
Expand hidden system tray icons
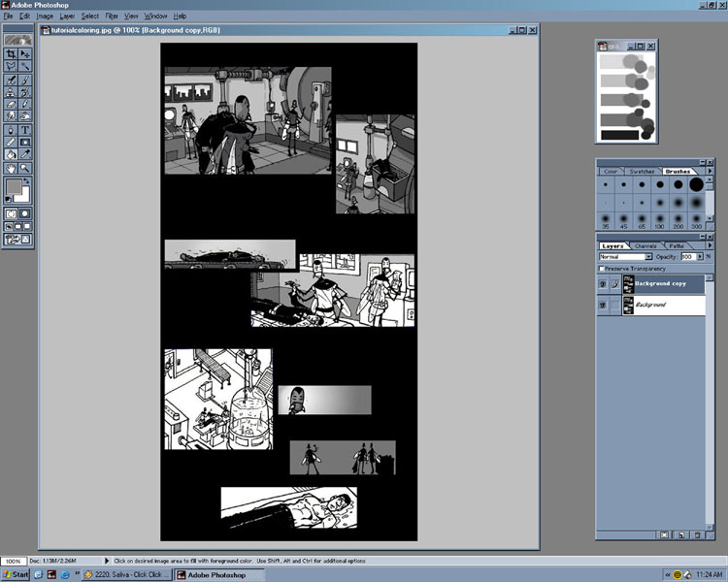668,574
